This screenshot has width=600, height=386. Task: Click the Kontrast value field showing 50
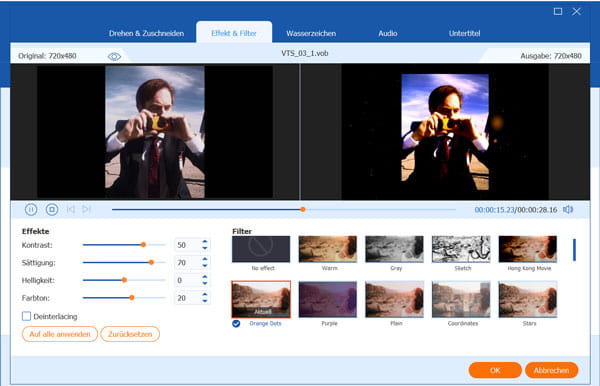188,245
